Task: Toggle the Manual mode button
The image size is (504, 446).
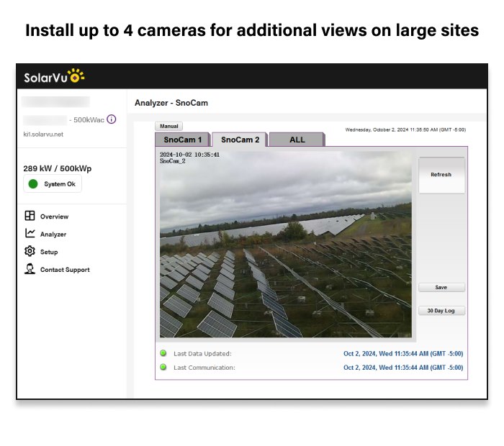Action: tap(169, 127)
